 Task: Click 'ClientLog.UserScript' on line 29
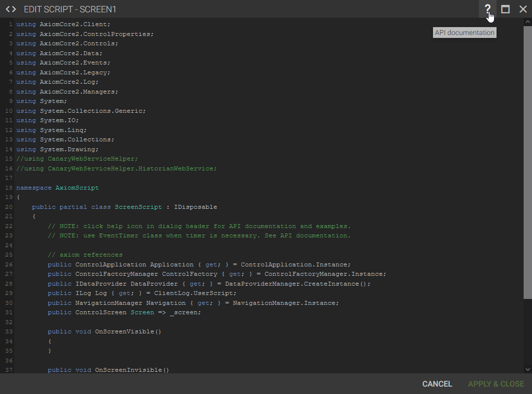coord(194,293)
